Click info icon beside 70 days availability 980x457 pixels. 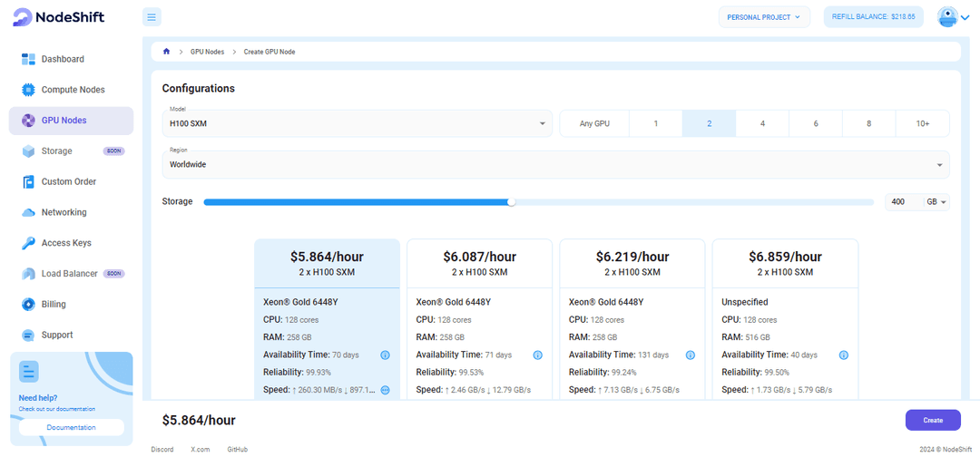click(x=385, y=355)
